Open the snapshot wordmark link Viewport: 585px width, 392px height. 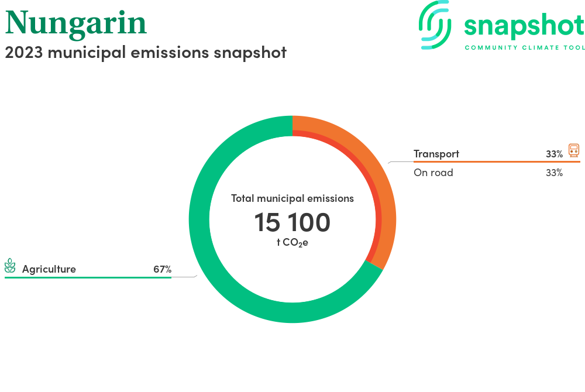click(524, 25)
